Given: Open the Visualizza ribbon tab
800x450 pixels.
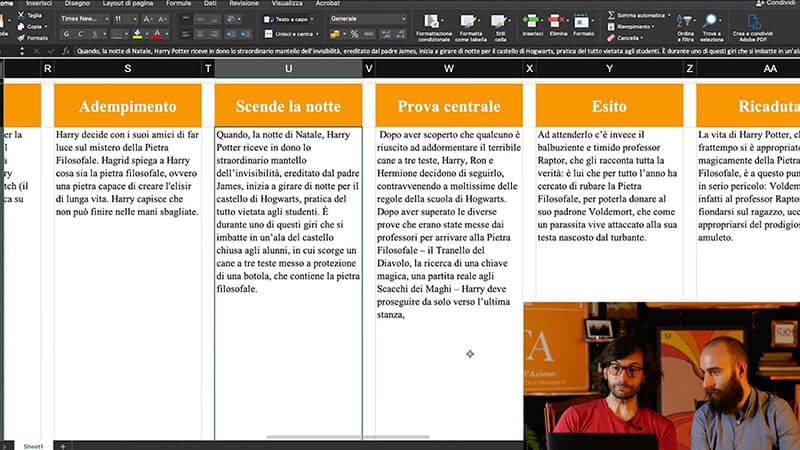Looking at the screenshot, I should (x=287, y=3).
